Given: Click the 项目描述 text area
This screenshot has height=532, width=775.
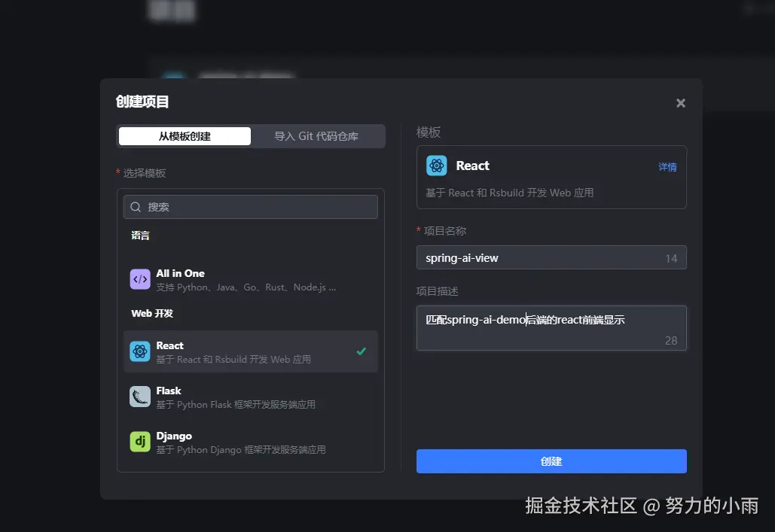Looking at the screenshot, I should [x=551, y=328].
